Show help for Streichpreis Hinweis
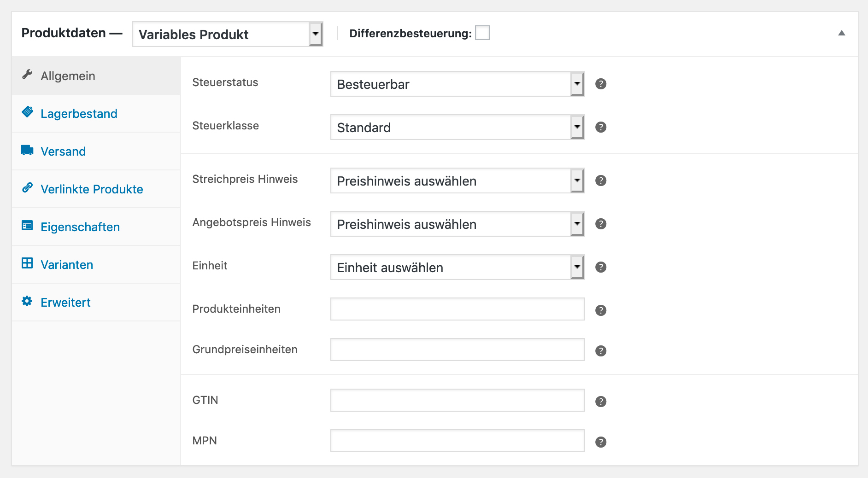This screenshot has width=868, height=478. [x=601, y=181]
